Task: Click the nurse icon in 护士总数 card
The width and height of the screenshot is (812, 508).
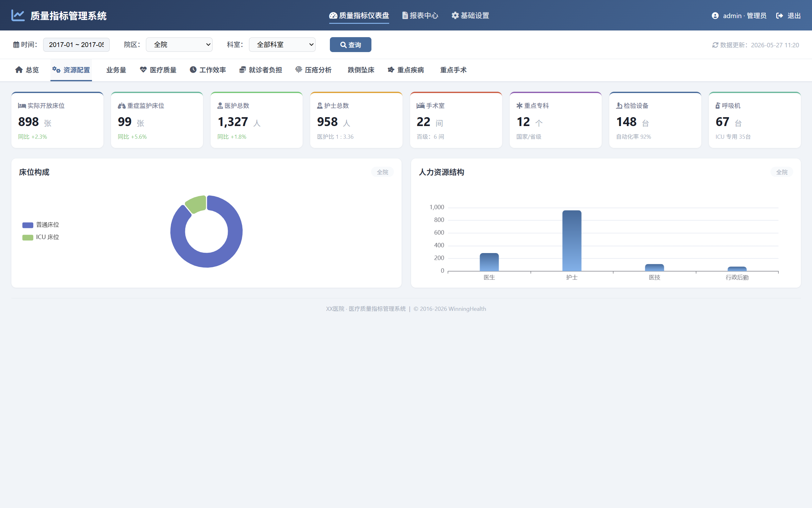Action: point(320,106)
